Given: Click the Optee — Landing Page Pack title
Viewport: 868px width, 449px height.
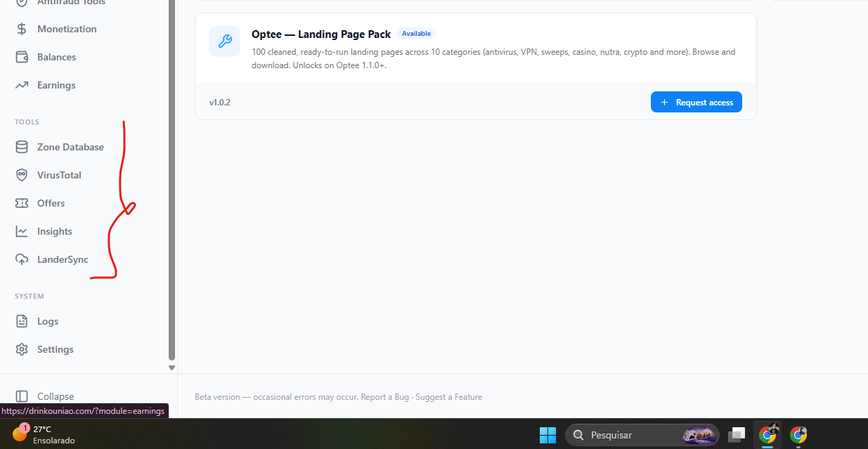Looking at the screenshot, I should 321,34.
